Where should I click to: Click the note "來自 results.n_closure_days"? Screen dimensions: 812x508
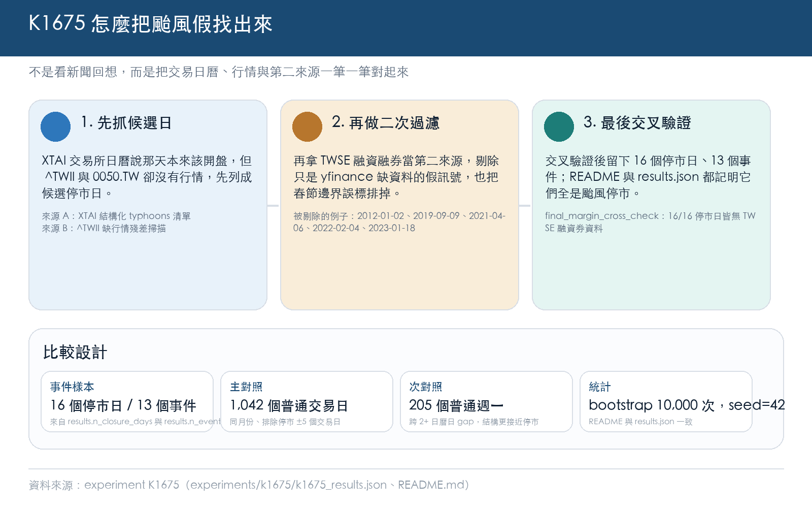click(135, 422)
